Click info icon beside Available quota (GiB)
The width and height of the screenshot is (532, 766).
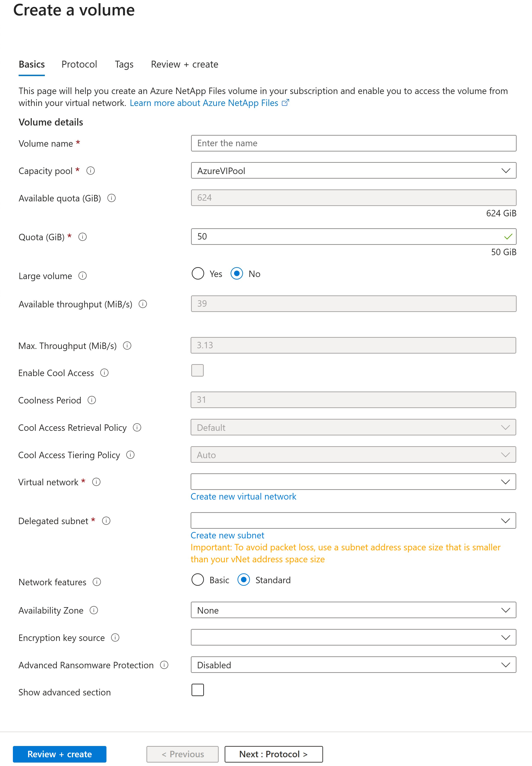pyautogui.click(x=111, y=198)
